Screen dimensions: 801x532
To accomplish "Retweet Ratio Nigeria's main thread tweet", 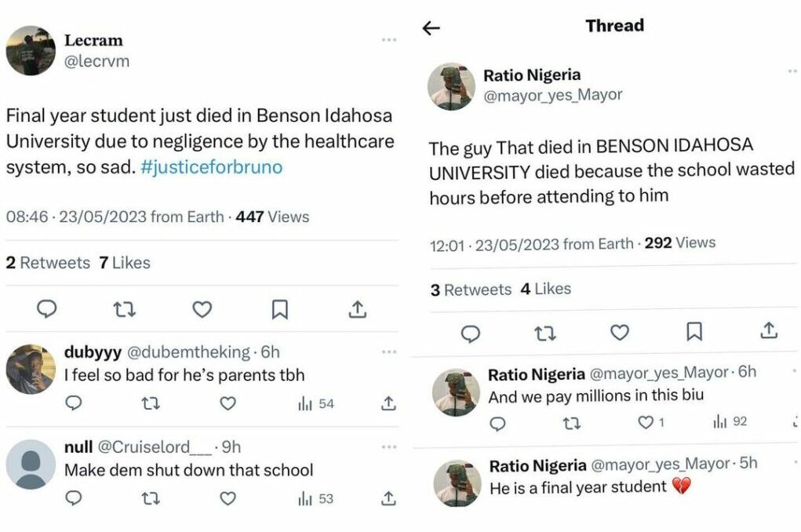I will tap(544, 333).
